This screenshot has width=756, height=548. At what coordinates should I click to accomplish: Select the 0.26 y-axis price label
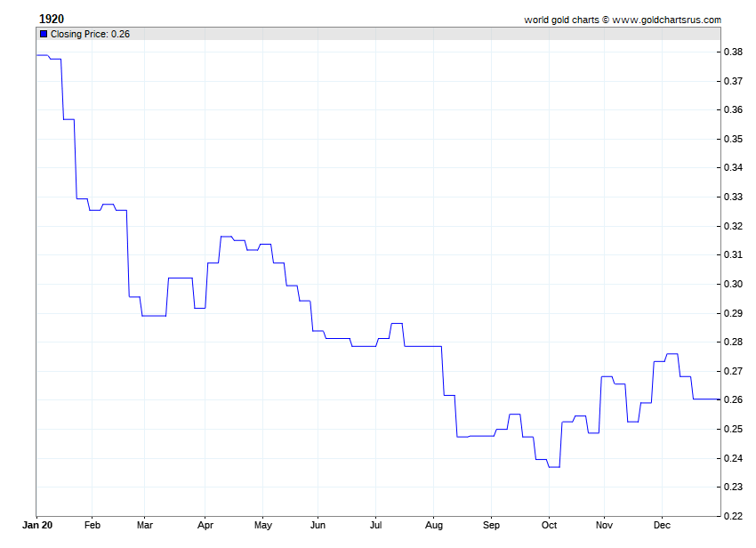[733, 400]
